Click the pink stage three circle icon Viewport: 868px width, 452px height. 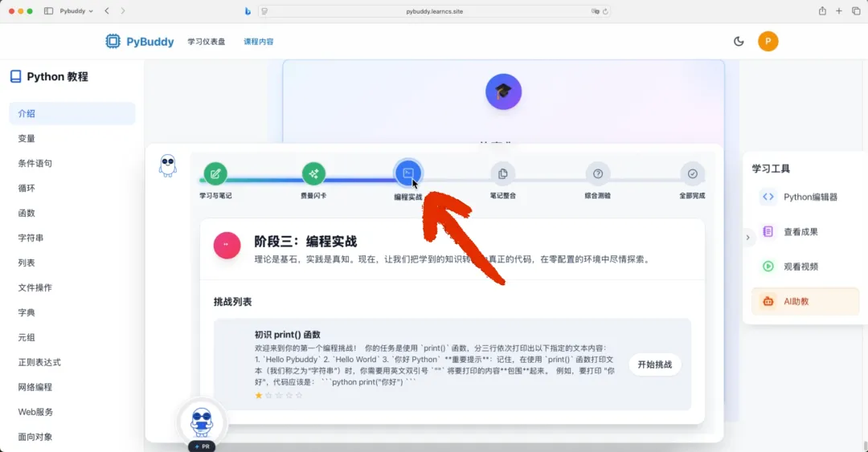227,245
